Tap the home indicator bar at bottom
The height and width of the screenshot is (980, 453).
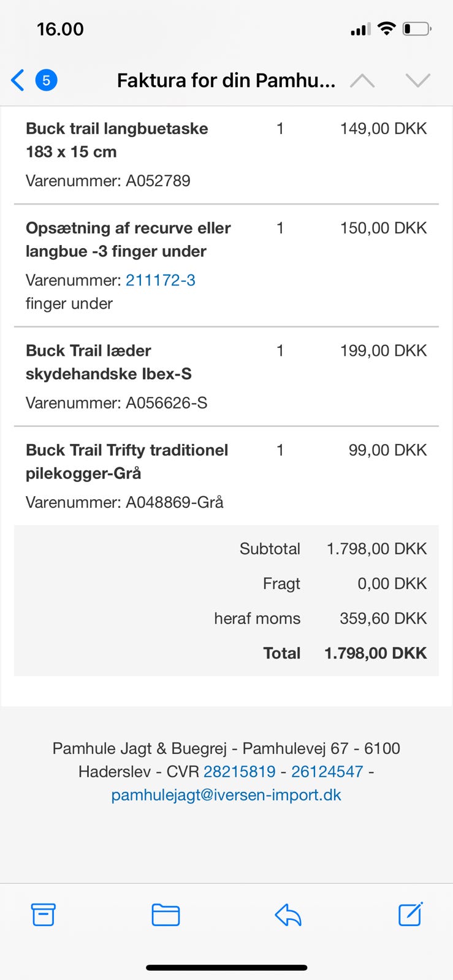pyautogui.click(x=226, y=968)
